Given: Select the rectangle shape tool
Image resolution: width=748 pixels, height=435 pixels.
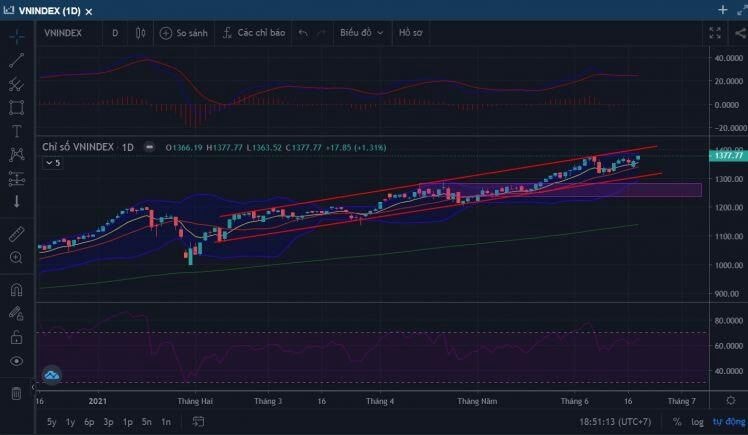Looking at the screenshot, I should (x=17, y=107).
